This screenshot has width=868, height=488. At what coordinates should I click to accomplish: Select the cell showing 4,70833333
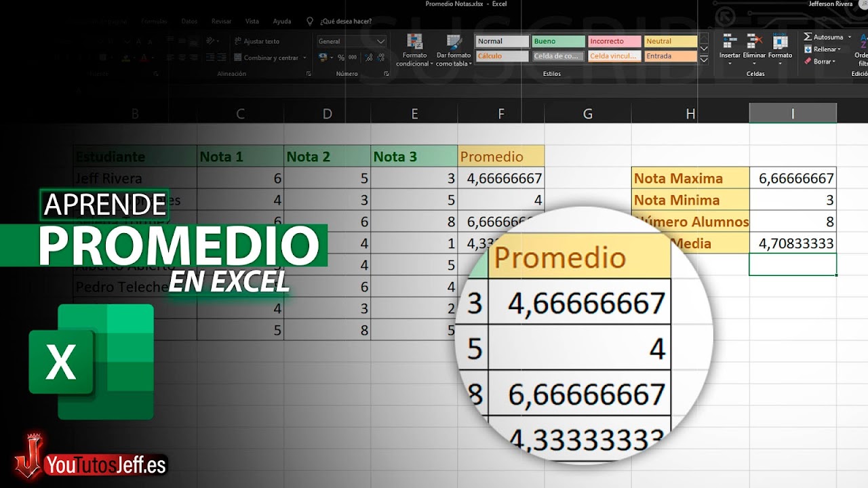click(793, 243)
